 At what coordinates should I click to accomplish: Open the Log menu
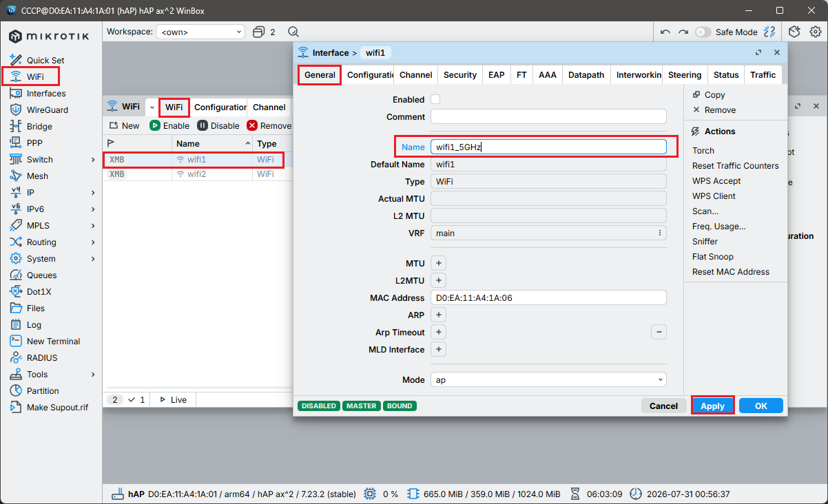34,325
